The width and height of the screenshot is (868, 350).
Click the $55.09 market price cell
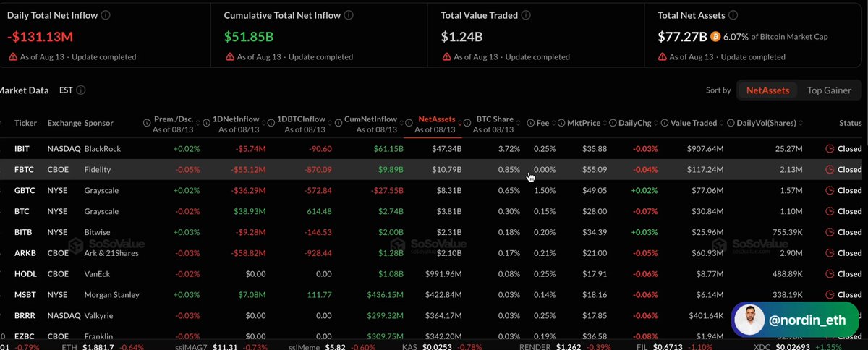point(595,170)
